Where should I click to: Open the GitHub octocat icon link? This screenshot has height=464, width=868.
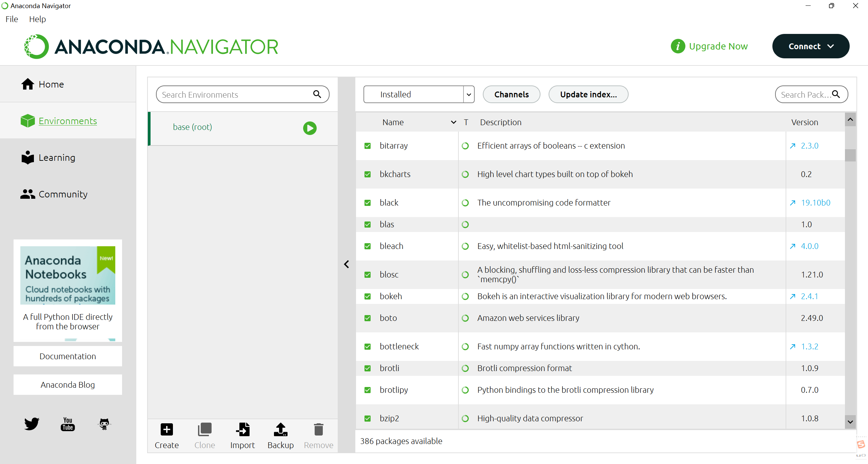click(104, 424)
